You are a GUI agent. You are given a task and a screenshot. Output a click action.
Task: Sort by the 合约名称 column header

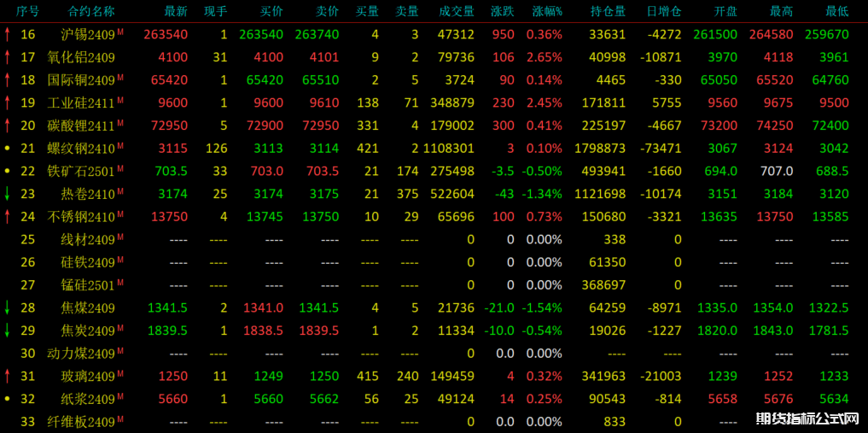(x=91, y=11)
